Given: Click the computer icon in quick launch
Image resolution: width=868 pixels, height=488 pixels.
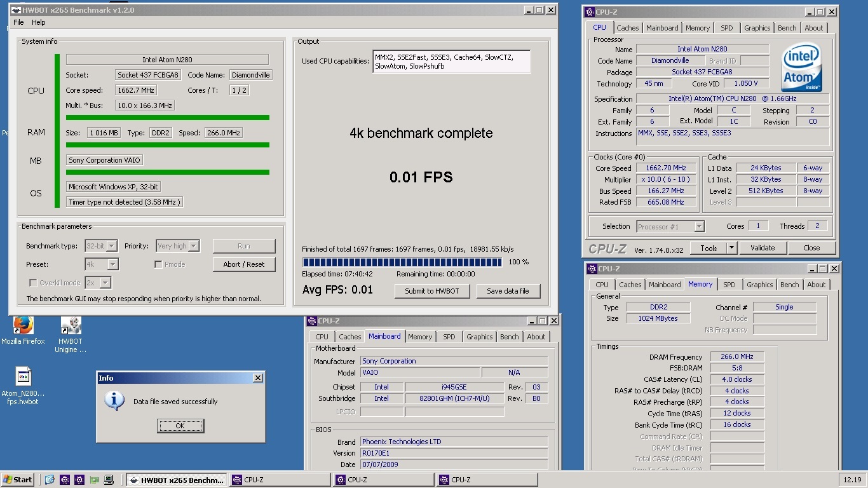Looking at the screenshot, I should tap(109, 480).
